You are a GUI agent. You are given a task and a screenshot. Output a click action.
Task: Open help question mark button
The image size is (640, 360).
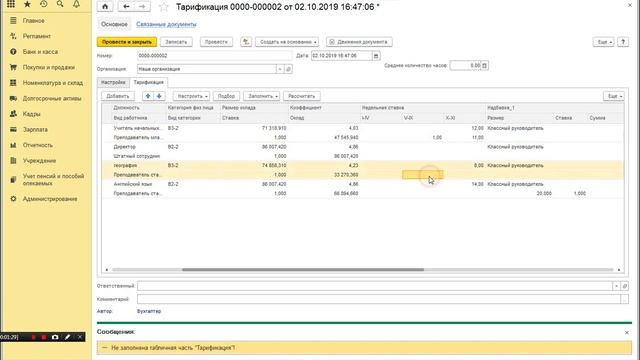[623, 42]
